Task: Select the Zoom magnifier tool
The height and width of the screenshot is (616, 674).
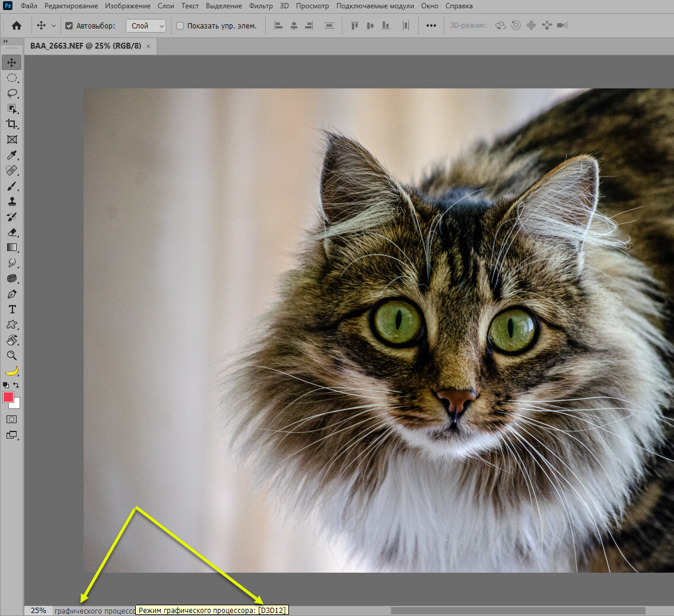Action: (12, 355)
